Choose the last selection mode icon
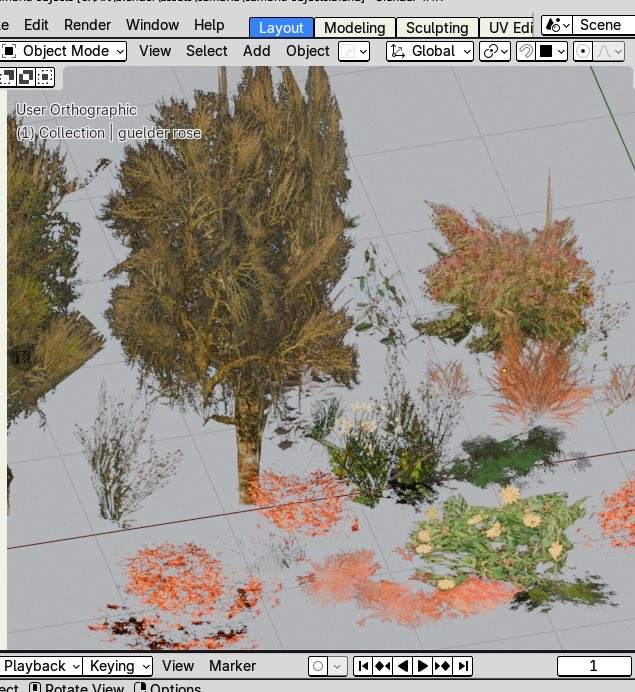635x692 pixels. click(45, 77)
